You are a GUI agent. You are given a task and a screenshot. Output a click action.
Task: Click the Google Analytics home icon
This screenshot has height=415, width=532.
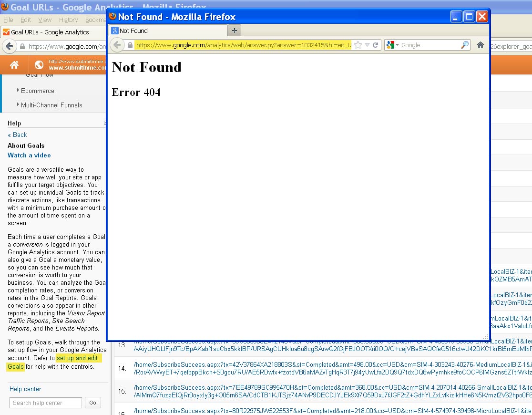[14, 64]
